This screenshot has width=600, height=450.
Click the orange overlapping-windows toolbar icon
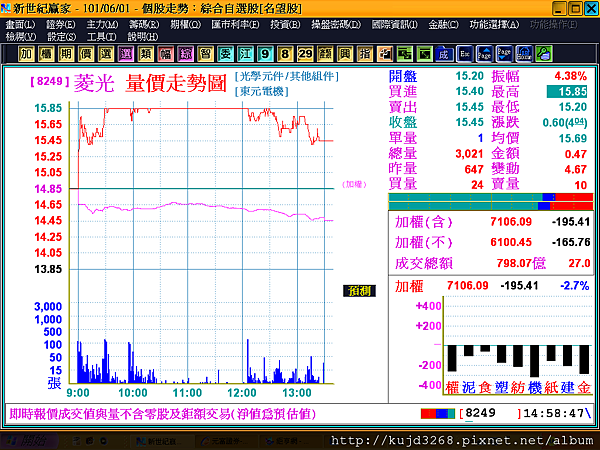[x=385, y=54]
